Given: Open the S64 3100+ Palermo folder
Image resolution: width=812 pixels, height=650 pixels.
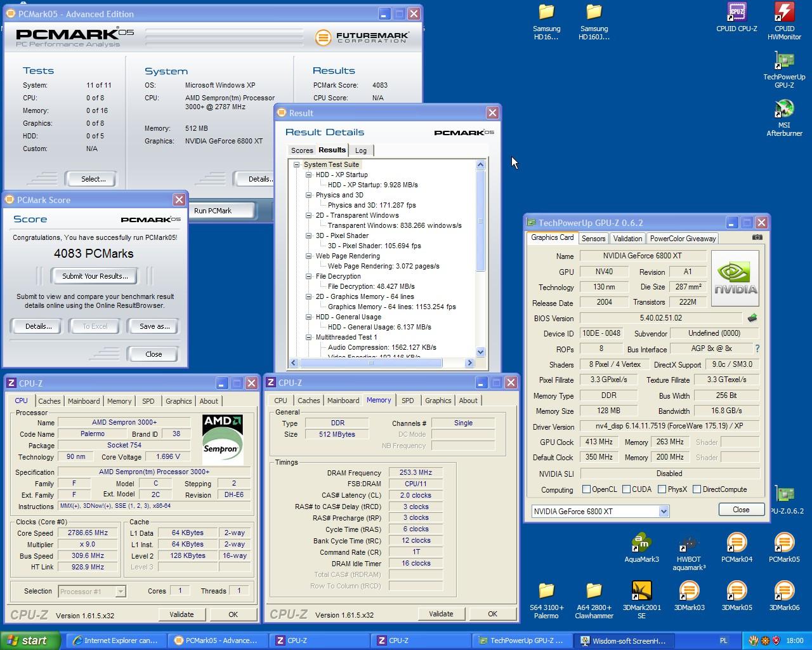Looking at the screenshot, I should tap(546, 600).
